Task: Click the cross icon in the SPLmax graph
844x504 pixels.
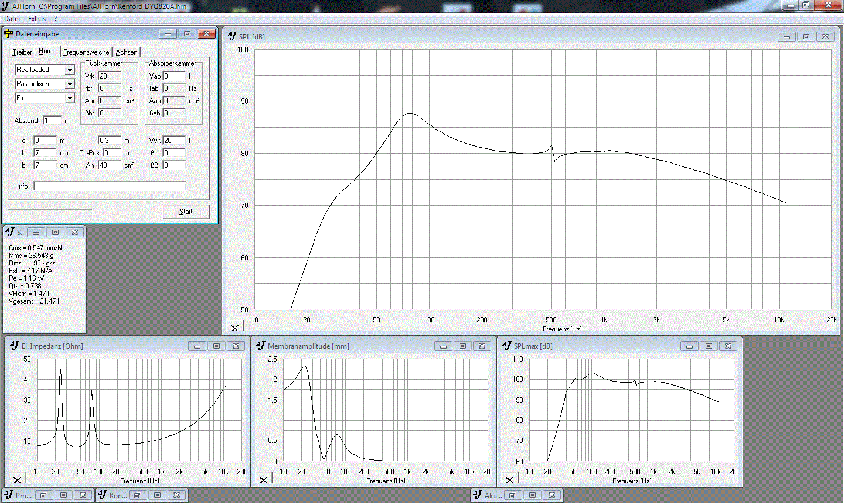Action: (509, 480)
